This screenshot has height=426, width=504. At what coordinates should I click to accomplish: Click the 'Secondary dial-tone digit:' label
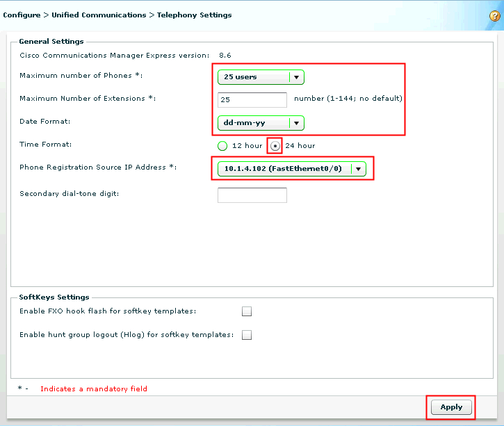70,193
